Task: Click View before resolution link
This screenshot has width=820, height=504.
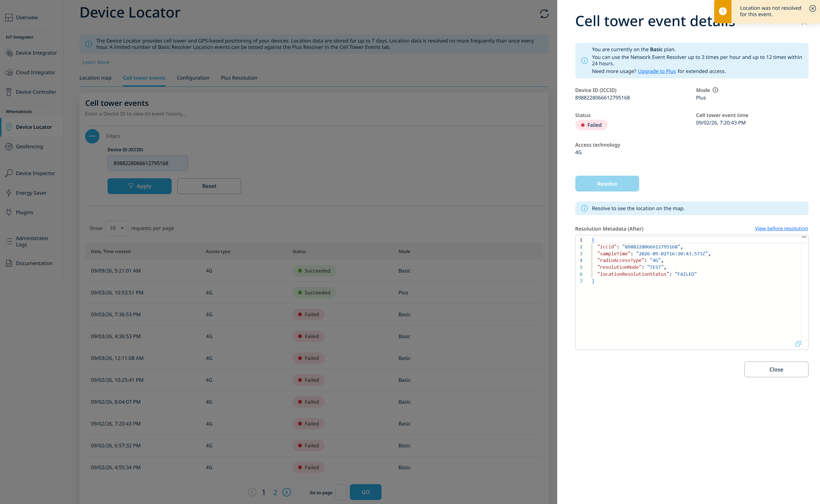Action: click(781, 229)
